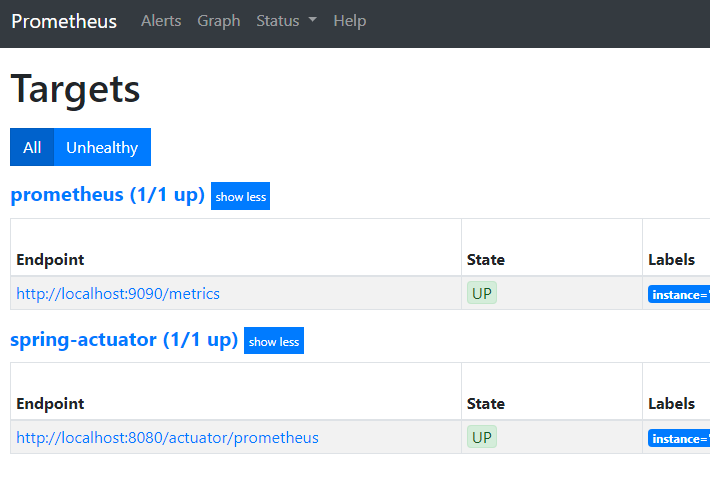
Task: Click instance label badge in prometheus row
Action: click(679, 295)
